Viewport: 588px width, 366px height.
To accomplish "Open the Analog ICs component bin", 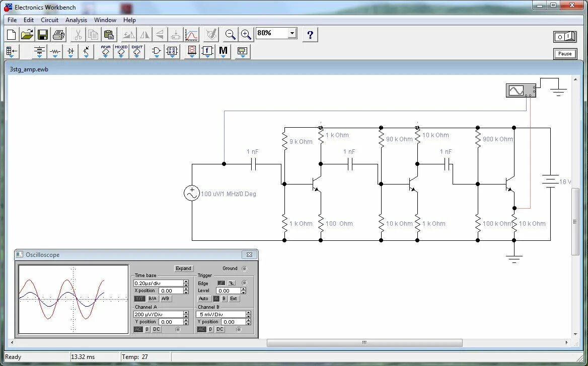I will (x=105, y=51).
